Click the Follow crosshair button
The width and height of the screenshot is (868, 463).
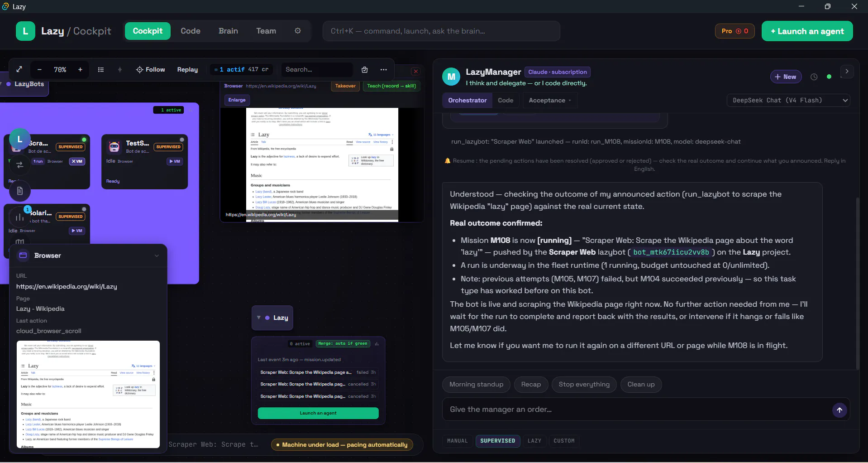click(151, 69)
